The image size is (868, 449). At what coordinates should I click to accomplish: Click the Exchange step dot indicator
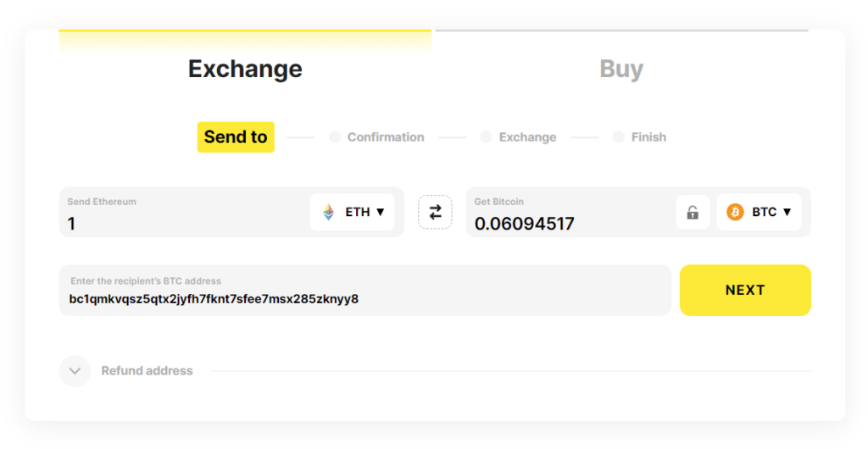click(487, 137)
